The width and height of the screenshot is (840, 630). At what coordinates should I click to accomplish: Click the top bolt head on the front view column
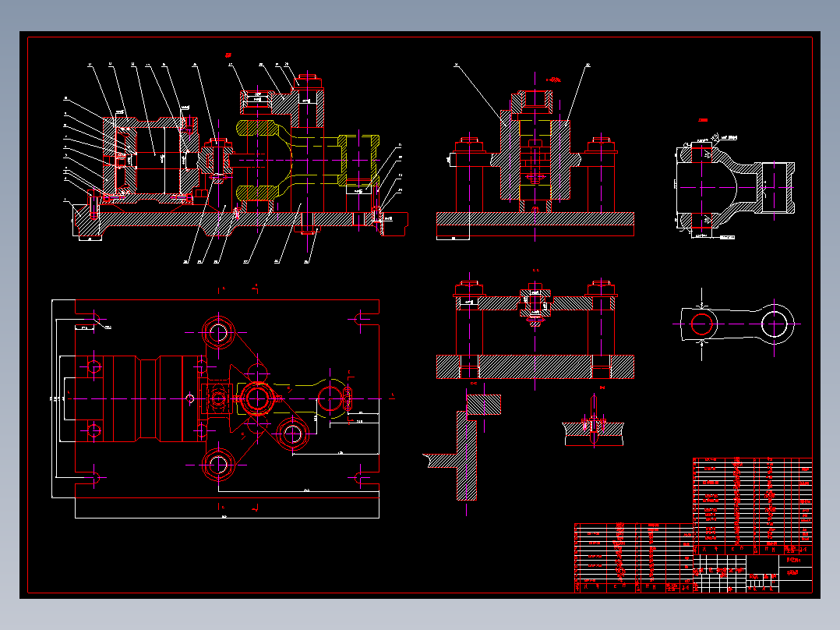coord(308,81)
